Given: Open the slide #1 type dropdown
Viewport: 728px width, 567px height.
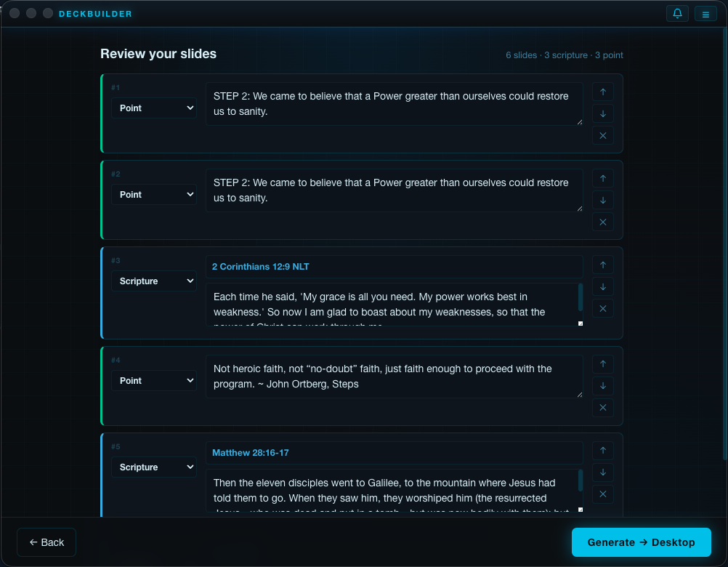Looking at the screenshot, I should [x=154, y=108].
